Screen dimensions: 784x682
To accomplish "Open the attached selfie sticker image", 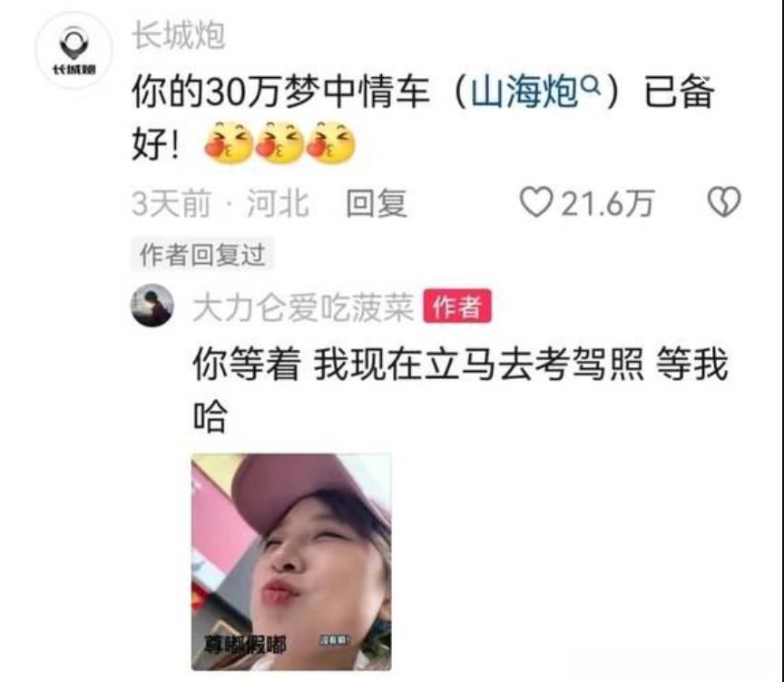I will point(291,561).
